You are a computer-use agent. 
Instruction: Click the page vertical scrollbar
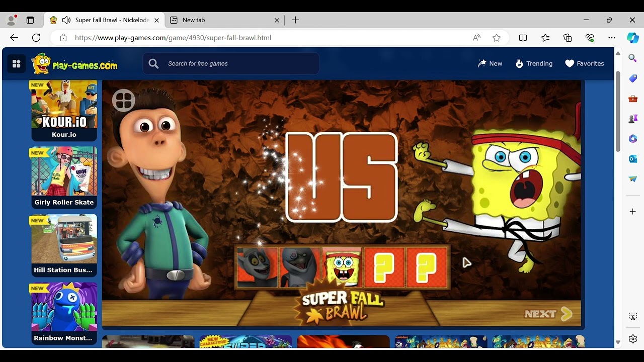618,111
